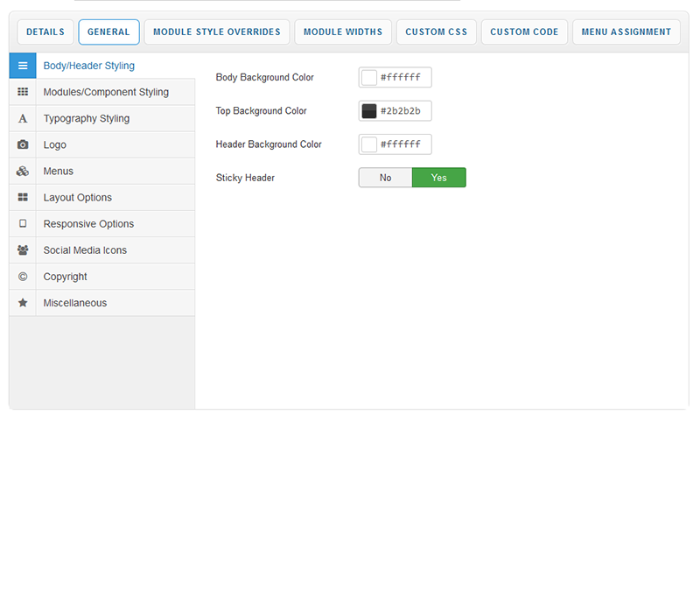The width and height of the screenshot is (700, 590).
Task: Click the copyright symbol icon
Action: 23,276
